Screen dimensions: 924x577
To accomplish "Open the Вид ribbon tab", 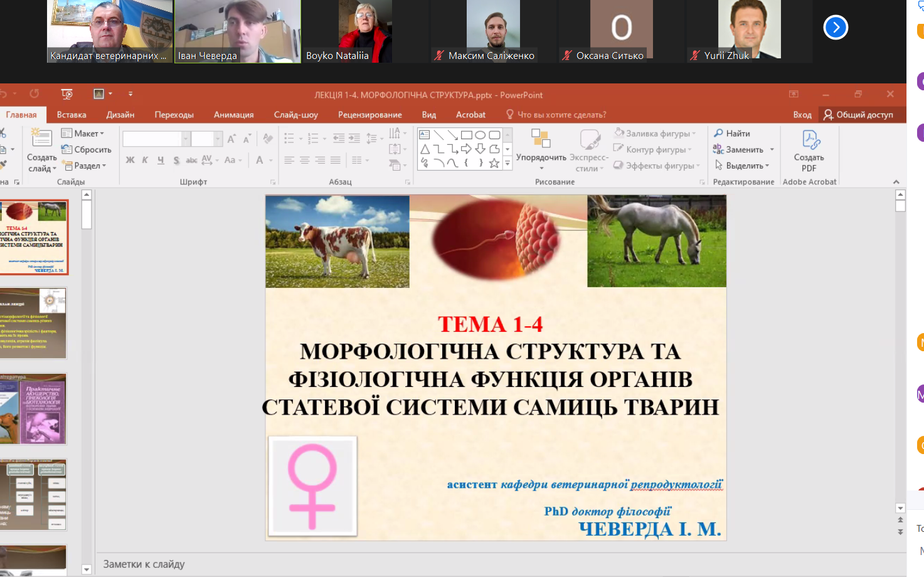I will point(429,115).
